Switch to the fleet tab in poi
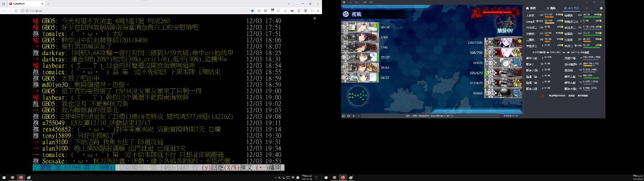644x181 pixels. tap(550, 8)
